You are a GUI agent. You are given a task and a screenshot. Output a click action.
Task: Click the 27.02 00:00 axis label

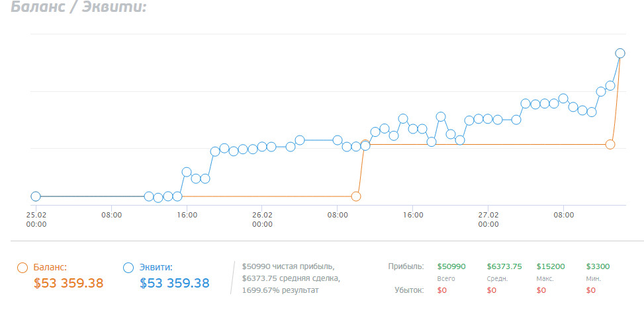[488, 219]
